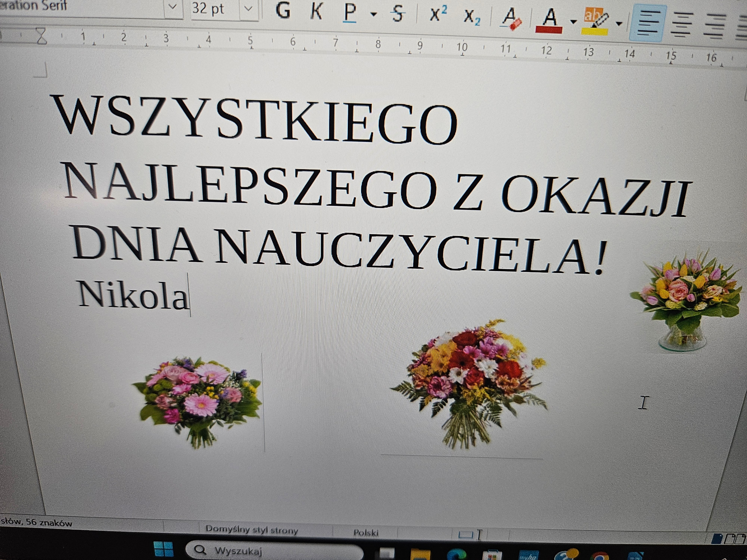Open Microsoft Edge from the taskbar

click(456, 555)
